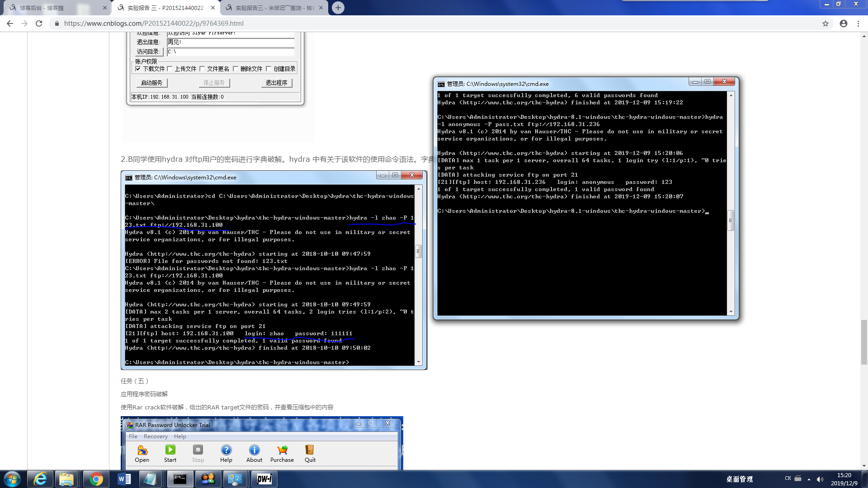Open Word from the taskbar
868x488 pixels.
click(124, 479)
